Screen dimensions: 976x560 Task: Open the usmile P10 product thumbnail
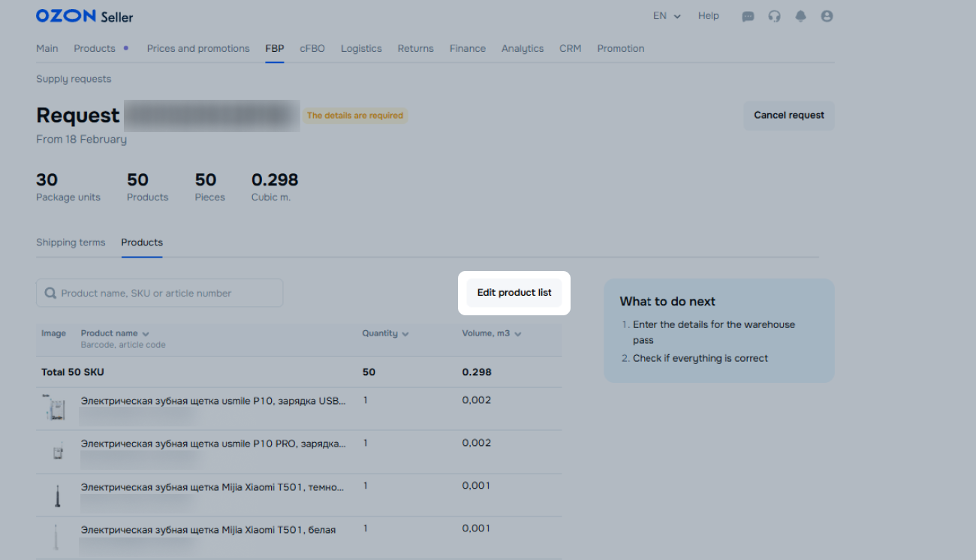56,408
